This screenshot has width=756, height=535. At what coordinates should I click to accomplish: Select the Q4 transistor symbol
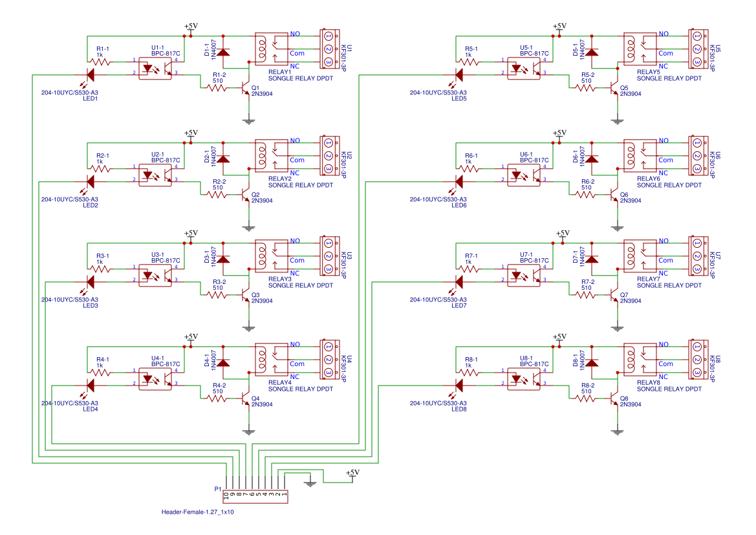[246, 399]
